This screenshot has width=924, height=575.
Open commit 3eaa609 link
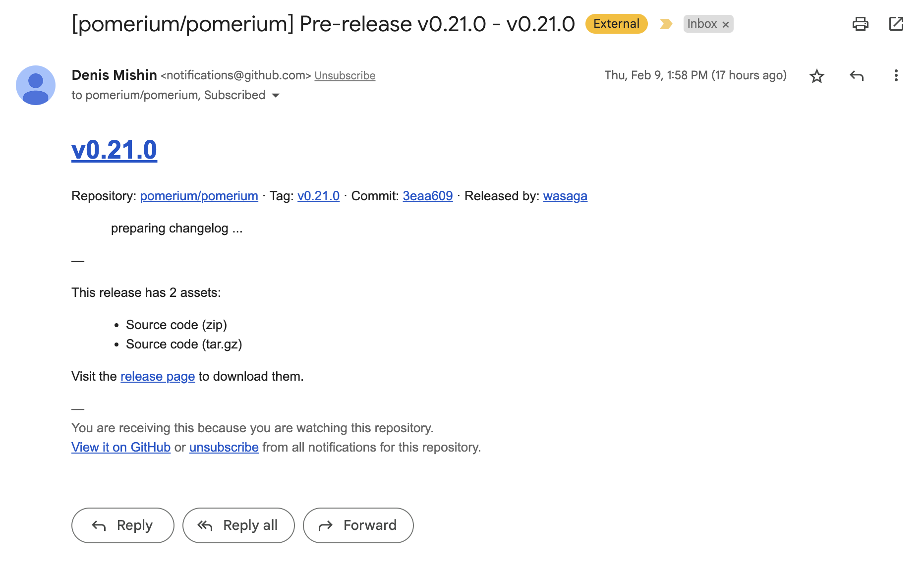(427, 196)
